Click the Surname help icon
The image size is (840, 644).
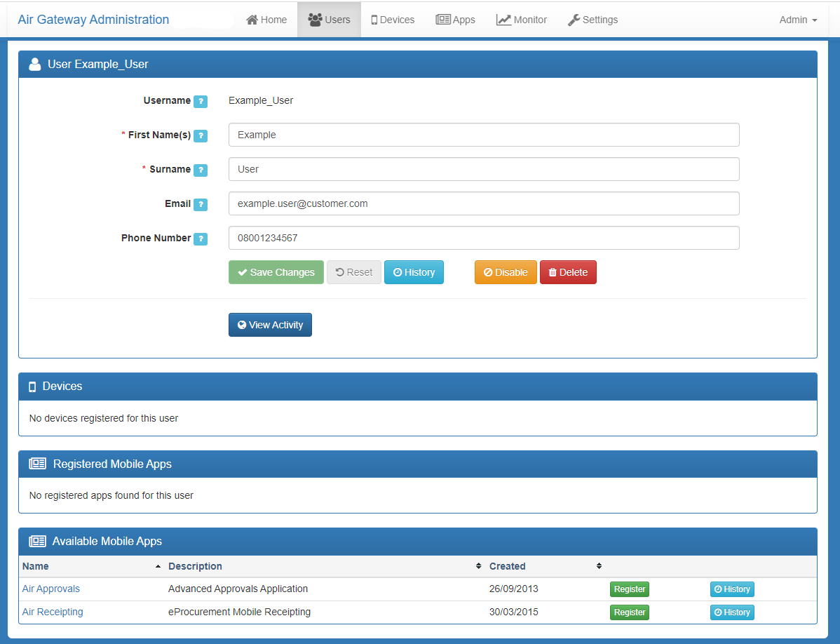tap(201, 170)
